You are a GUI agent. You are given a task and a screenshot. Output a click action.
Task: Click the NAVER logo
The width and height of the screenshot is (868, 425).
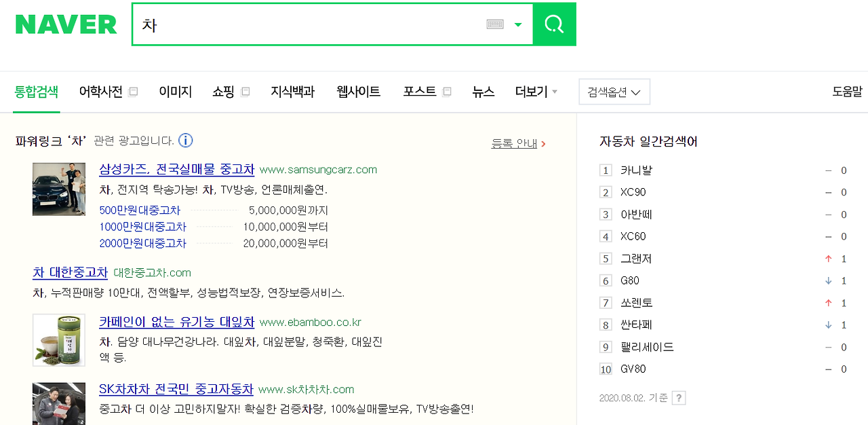tap(65, 24)
